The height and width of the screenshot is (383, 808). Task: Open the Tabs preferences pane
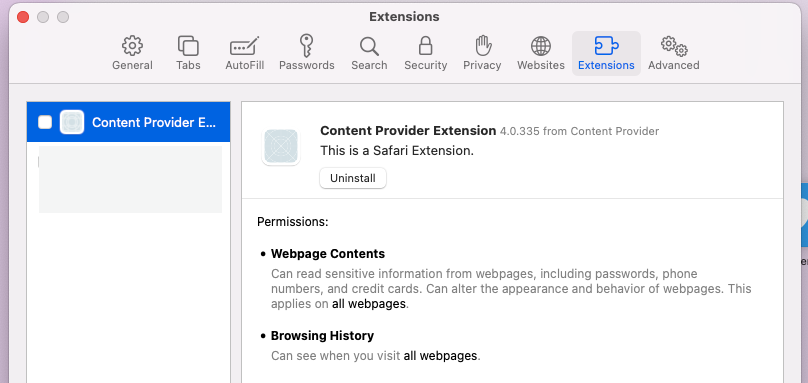click(188, 54)
